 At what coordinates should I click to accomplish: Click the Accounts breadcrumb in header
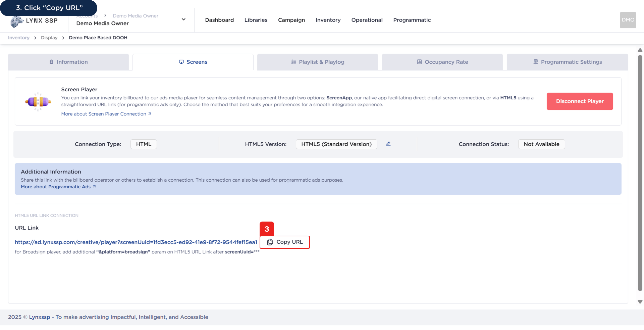pyautogui.click(x=87, y=16)
